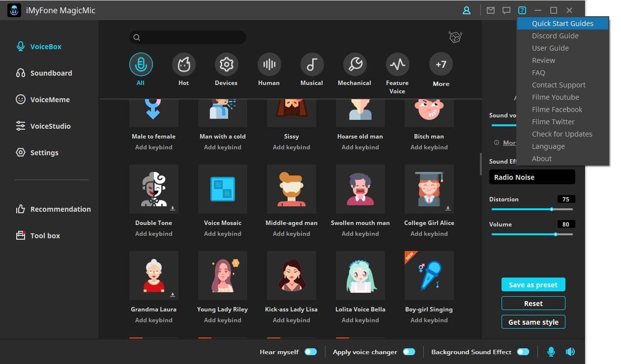This screenshot has width=621, height=364.
Task: Click the Save as preset button
Action: pyautogui.click(x=533, y=285)
